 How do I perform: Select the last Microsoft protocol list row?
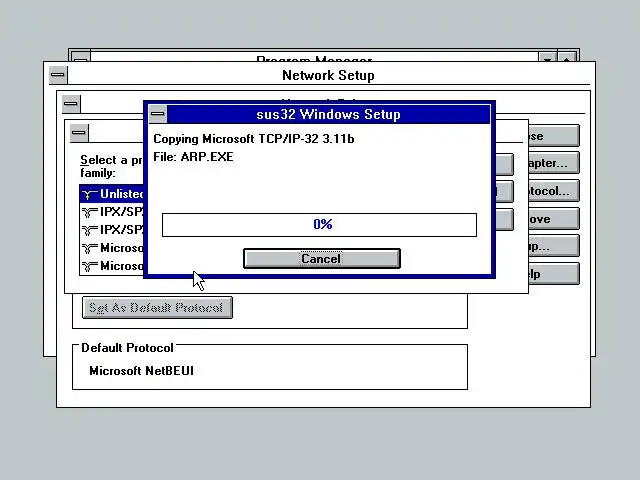112,266
